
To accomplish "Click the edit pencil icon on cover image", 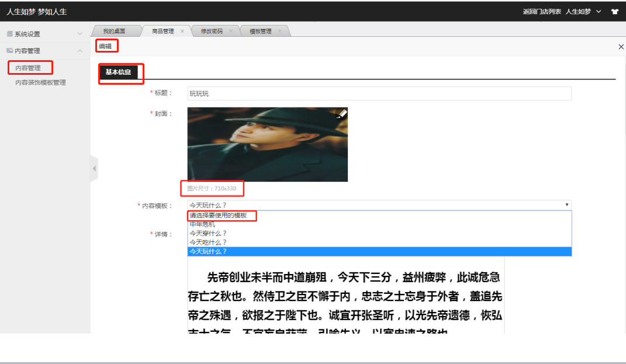I will coord(342,115).
